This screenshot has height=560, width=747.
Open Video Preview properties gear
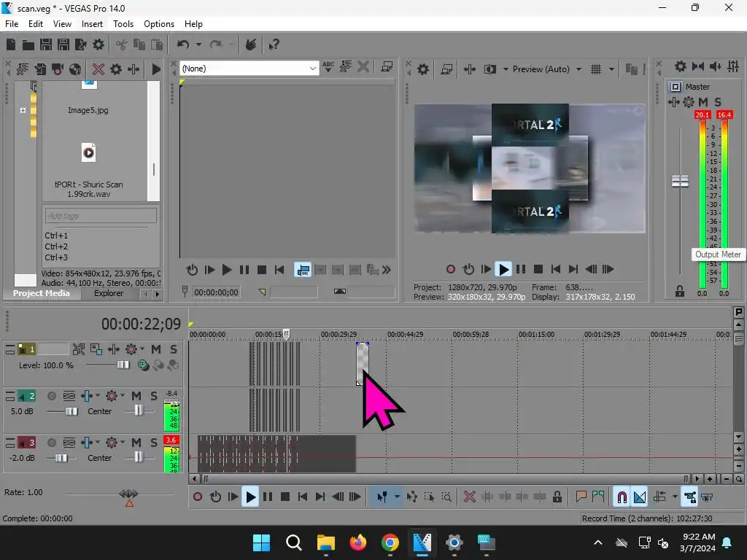click(423, 69)
